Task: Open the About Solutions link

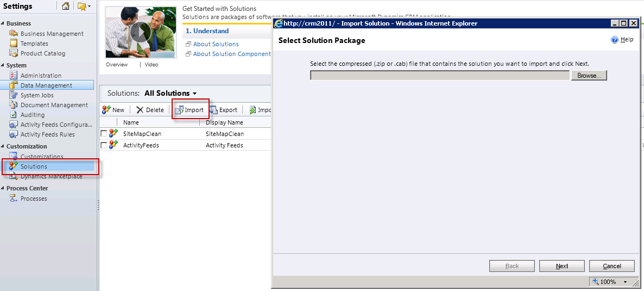Action: pyautogui.click(x=216, y=44)
